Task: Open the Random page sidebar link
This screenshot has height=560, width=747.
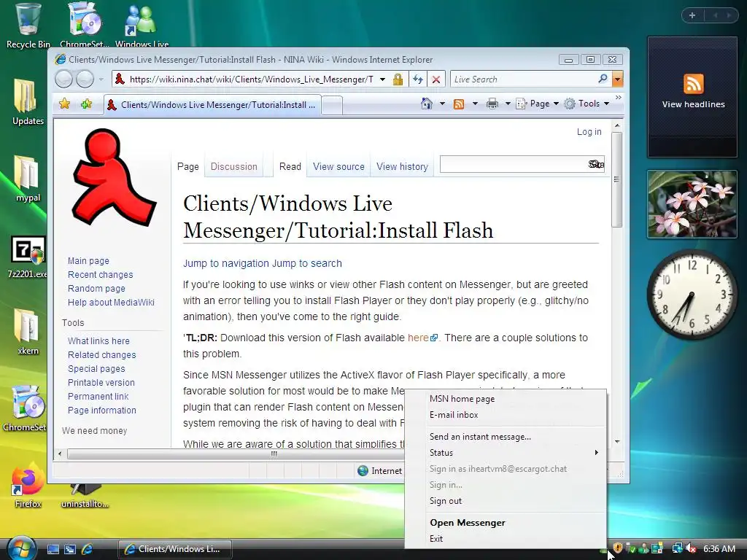Action: click(x=96, y=289)
